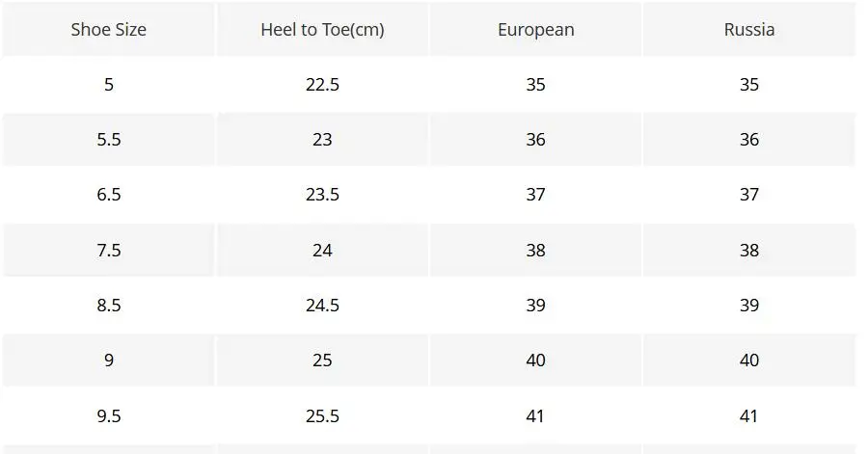This screenshot has height=454, width=868.
Task: Click the 22.5 heel to toe value
Action: 322,85
